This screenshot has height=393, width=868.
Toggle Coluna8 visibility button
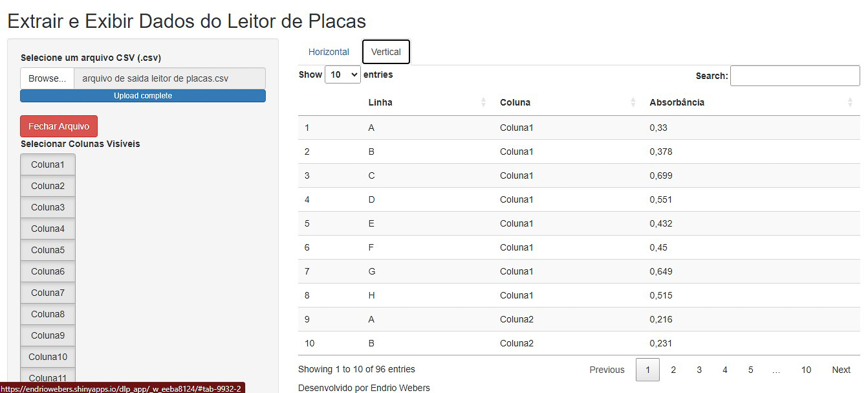click(48, 314)
